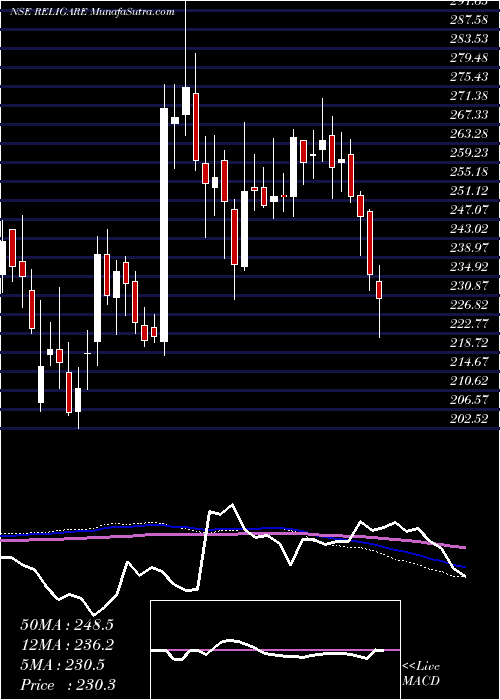The height and width of the screenshot is (700, 500).
Task: Select the 210.62 price axis label
Action: coord(469,381)
